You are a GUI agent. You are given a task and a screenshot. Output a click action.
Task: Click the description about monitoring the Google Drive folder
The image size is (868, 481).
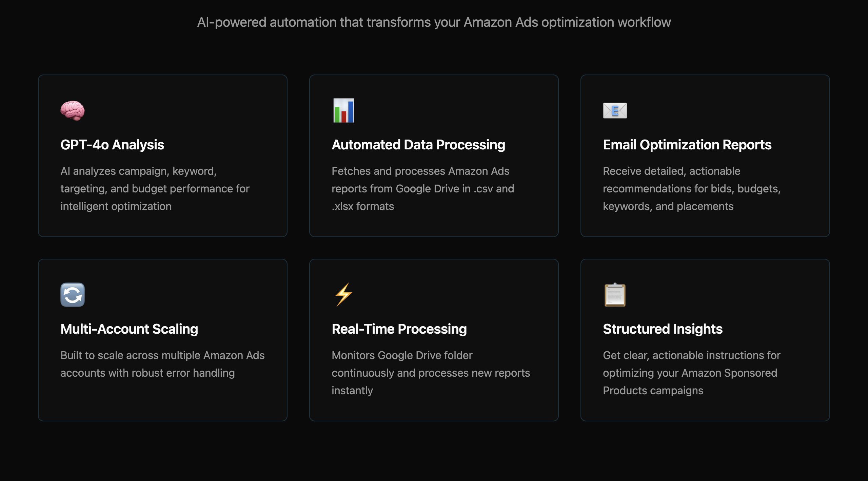[x=431, y=373]
